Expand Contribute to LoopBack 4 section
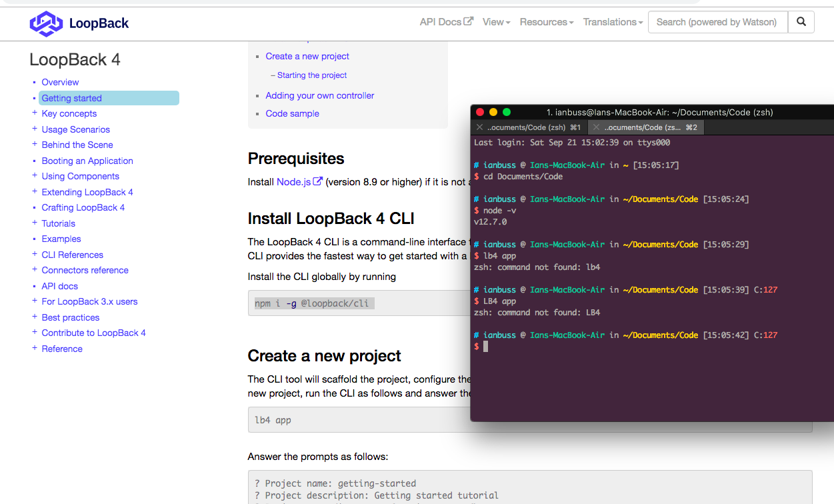The image size is (834, 504). (35, 333)
